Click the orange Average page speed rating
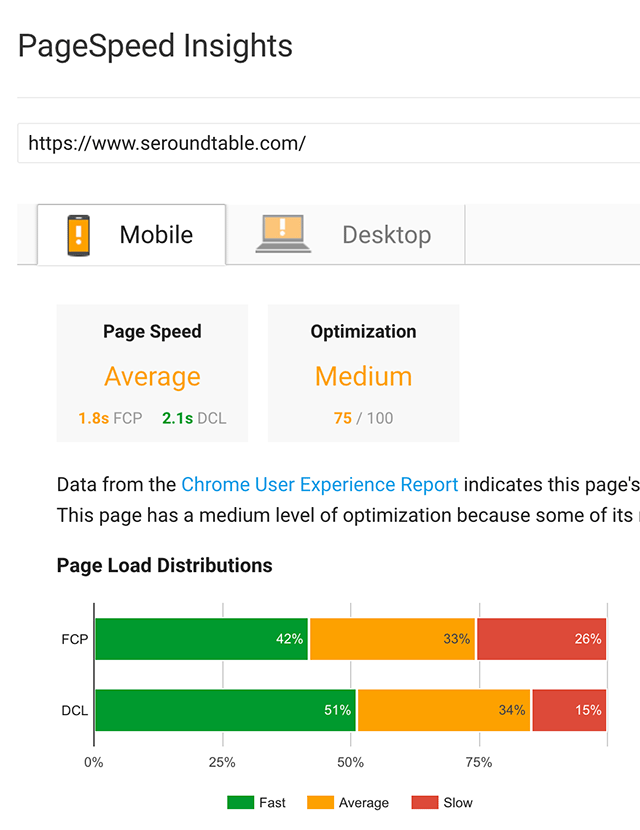The image size is (640, 830). coord(152,377)
